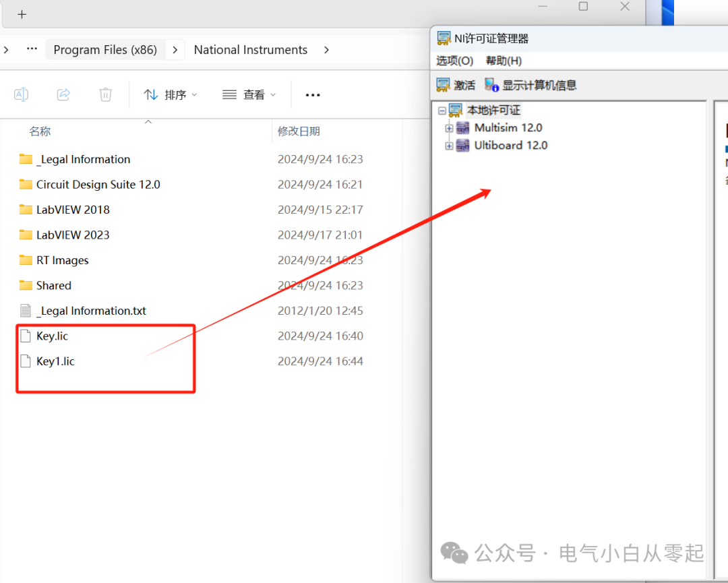
Task: Minimize the File Explorer window
Action: click(543, 6)
